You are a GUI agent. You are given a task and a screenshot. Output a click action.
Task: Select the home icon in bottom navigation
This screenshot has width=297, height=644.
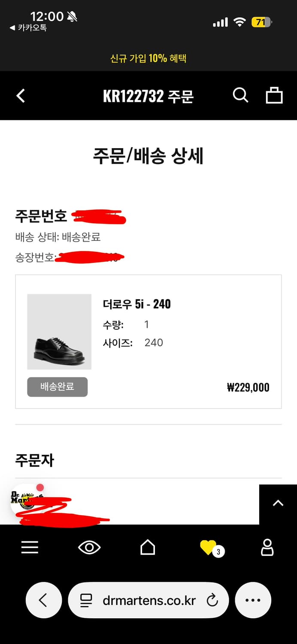point(148,547)
